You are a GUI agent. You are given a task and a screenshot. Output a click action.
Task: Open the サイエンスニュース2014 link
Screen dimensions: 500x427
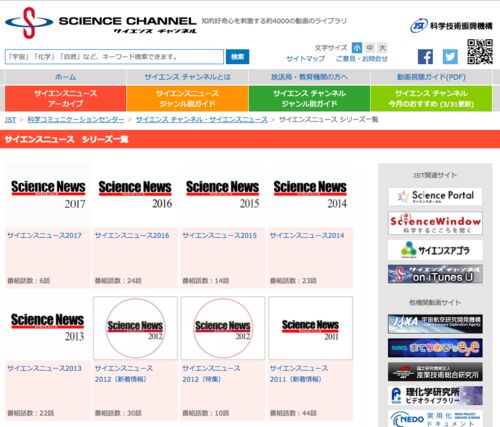coord(307,235)
